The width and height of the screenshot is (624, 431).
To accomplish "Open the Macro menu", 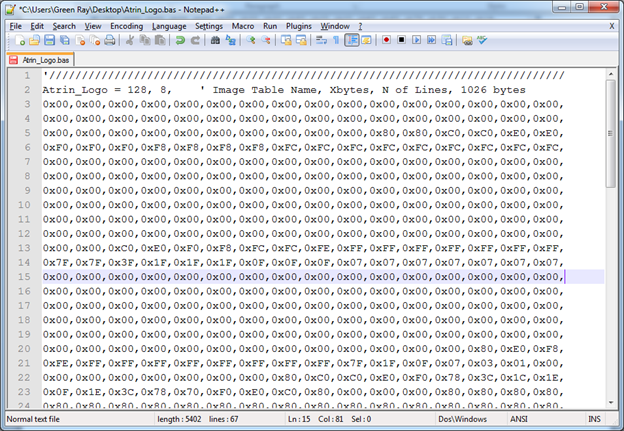I will coord(243,26).
